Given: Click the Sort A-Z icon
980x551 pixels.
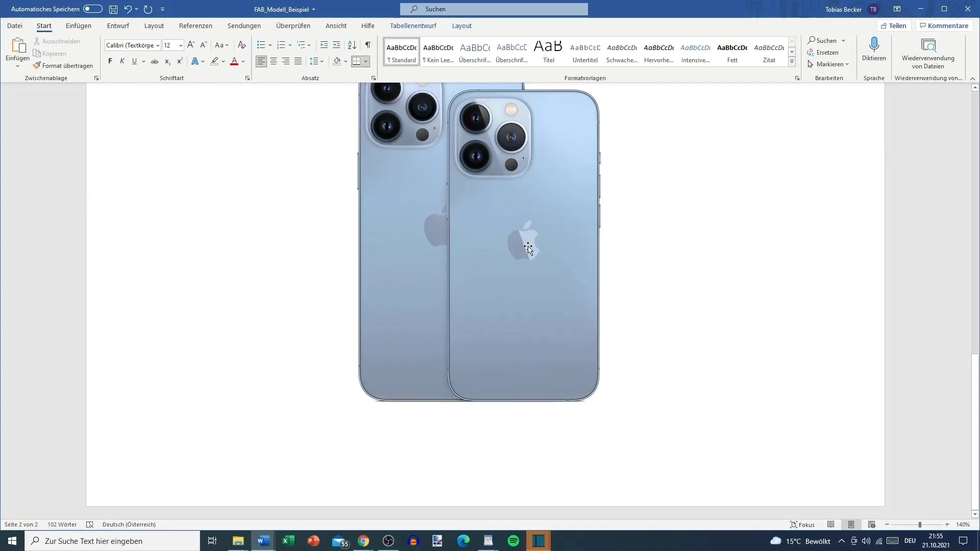Looking at the screenshot, I should point(352,45).
